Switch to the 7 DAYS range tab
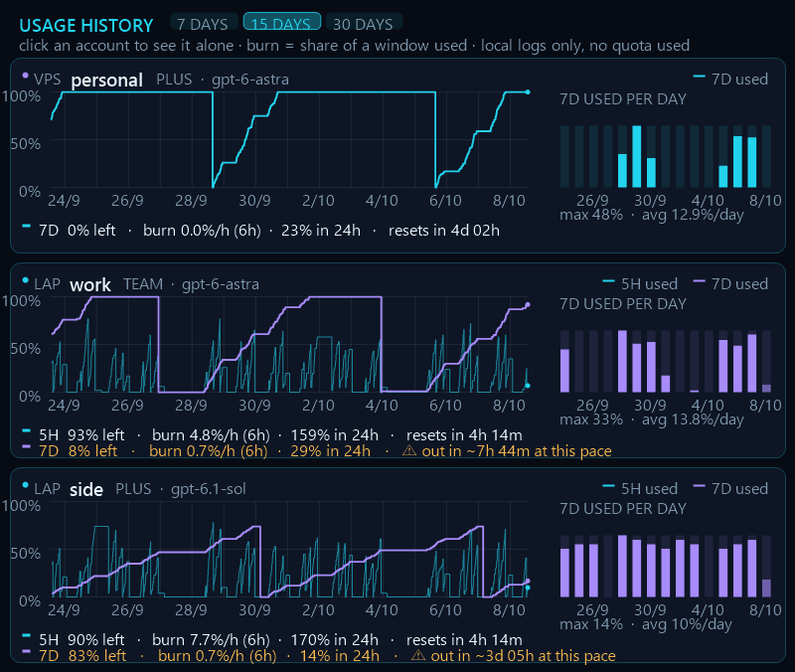The height and width of the screenshot is (672, 795). [x=203, y=24]
